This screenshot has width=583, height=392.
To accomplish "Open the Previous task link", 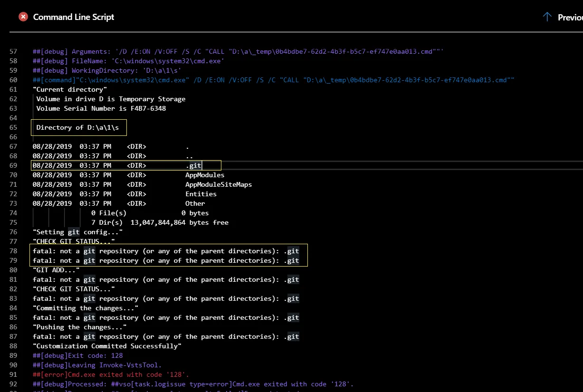I will (x=570, y=17).
